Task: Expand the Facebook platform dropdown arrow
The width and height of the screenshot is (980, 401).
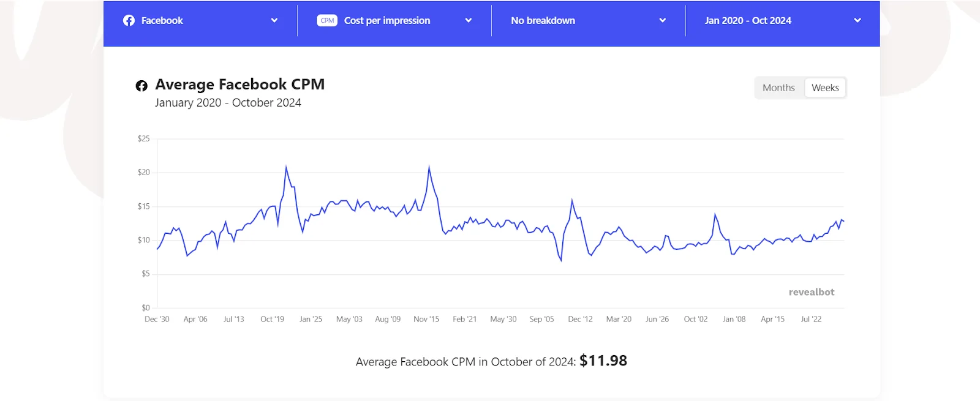Action: [x=274, y=21]
